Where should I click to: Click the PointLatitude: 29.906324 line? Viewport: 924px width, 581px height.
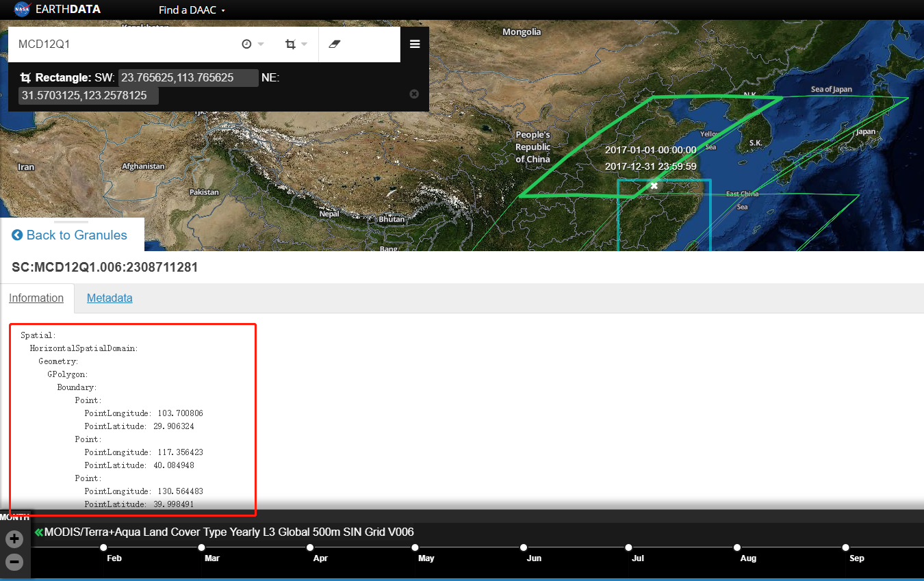pyautogui.click(x=139, y=426)
